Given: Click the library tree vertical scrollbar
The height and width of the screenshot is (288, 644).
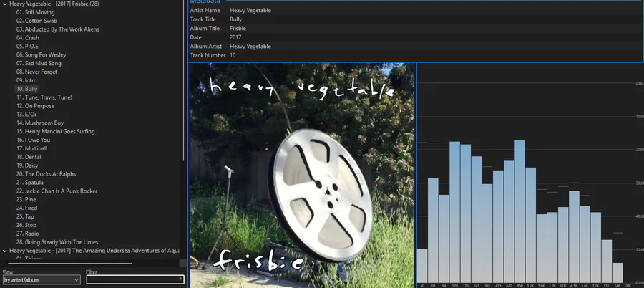Looking at the screenshot, I should tap(184, 80).
